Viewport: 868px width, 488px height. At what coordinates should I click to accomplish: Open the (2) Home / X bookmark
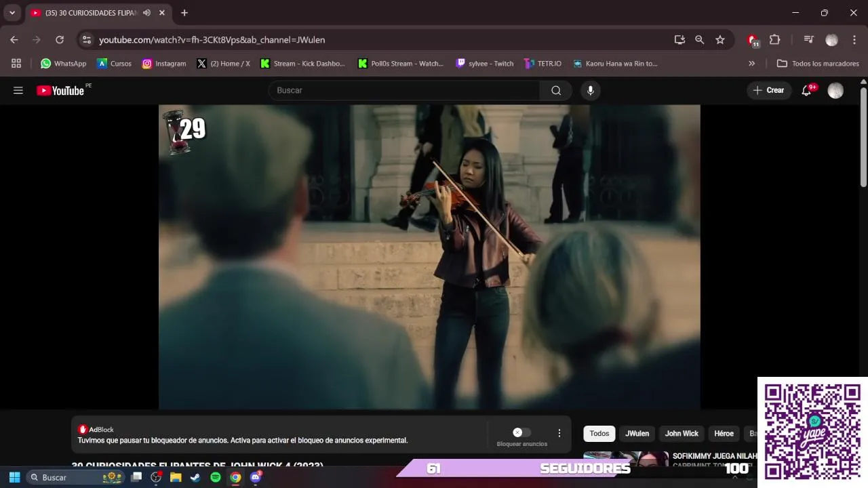pos(223,63)
